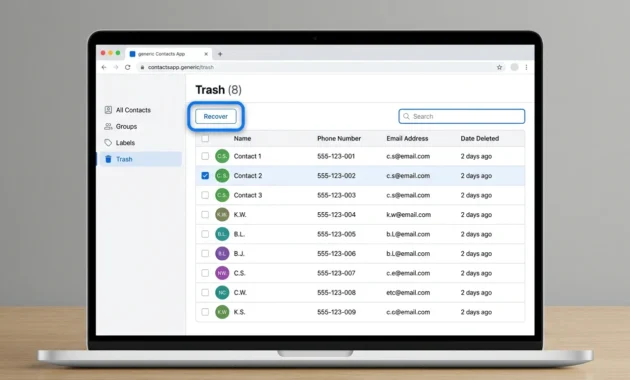Click the search magnifier icon
This screenshot has width=630, height=380.
click(x=406, y=116)
